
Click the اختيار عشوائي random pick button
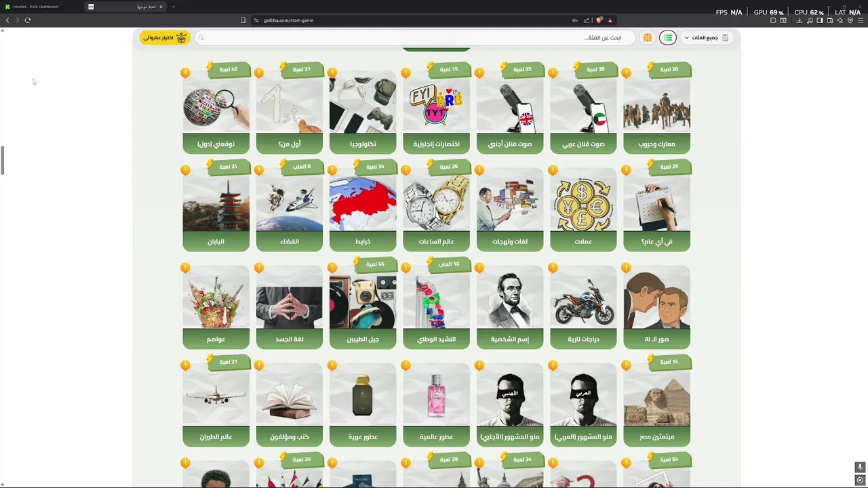[x=163, y=38]
